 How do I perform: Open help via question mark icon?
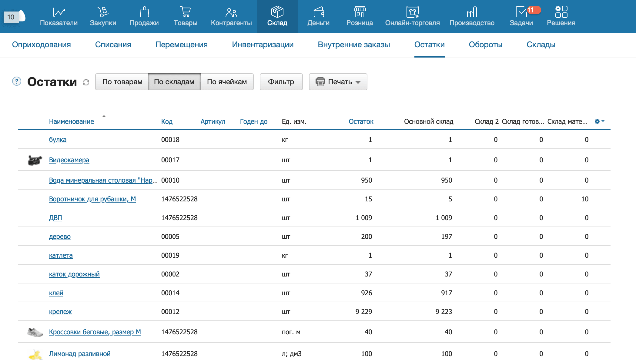click(16, 81)
